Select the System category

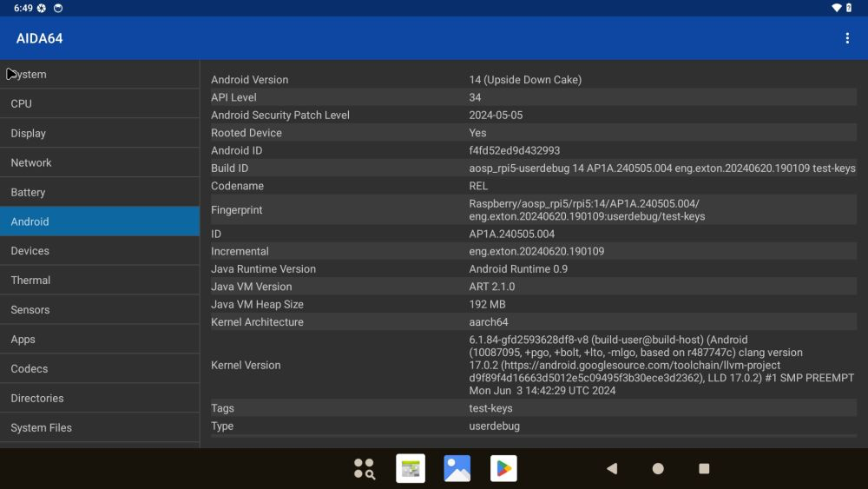click(100, 74)
